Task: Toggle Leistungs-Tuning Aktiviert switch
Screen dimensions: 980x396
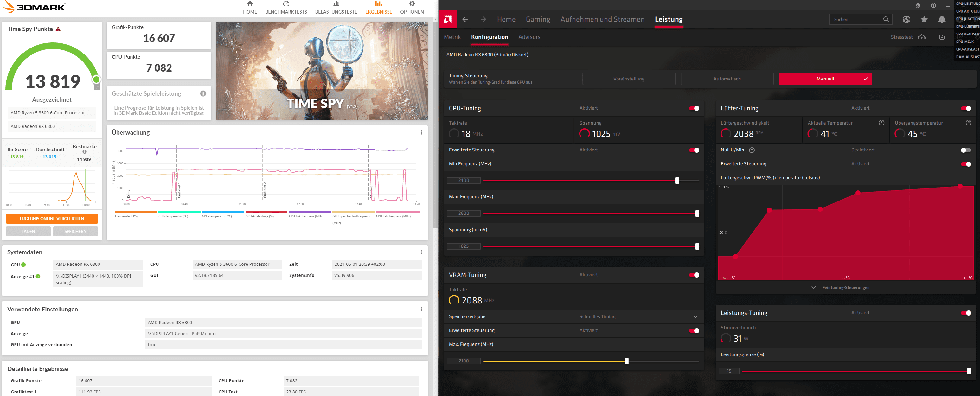Action: pos(965,313)
